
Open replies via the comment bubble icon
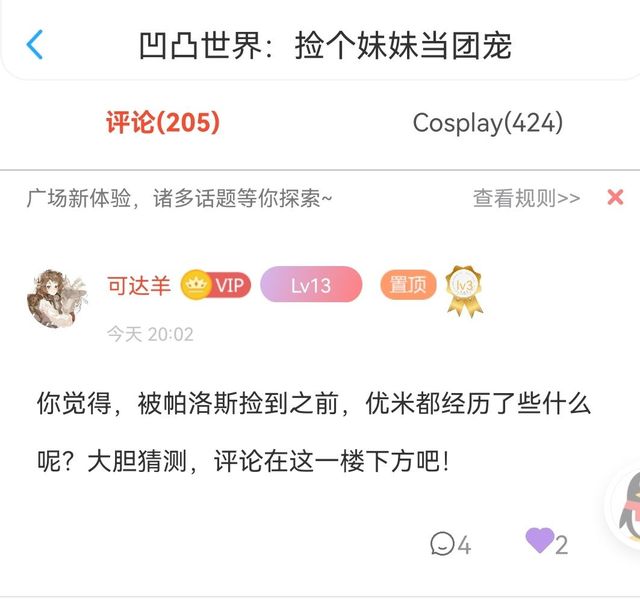442,544
